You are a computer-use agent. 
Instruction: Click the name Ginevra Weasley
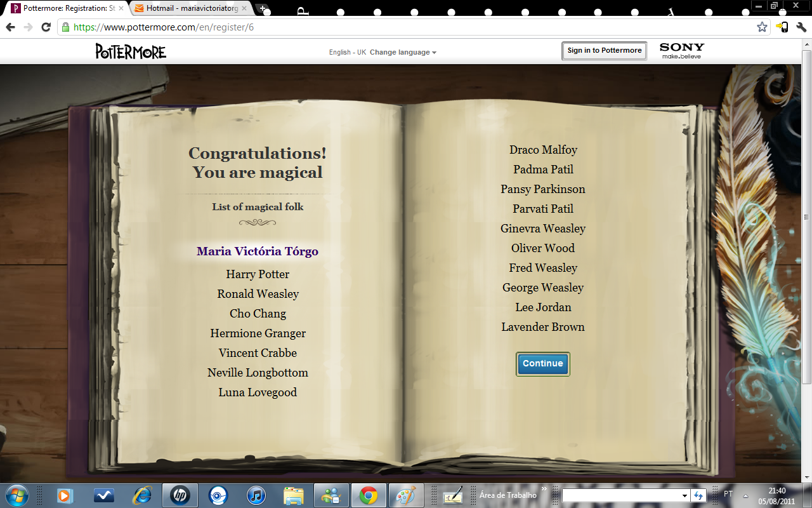pos(543,229)
